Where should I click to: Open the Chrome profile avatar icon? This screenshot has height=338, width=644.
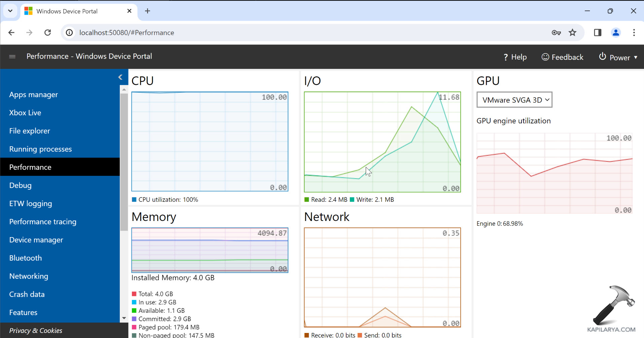click(x=616, y=33)
